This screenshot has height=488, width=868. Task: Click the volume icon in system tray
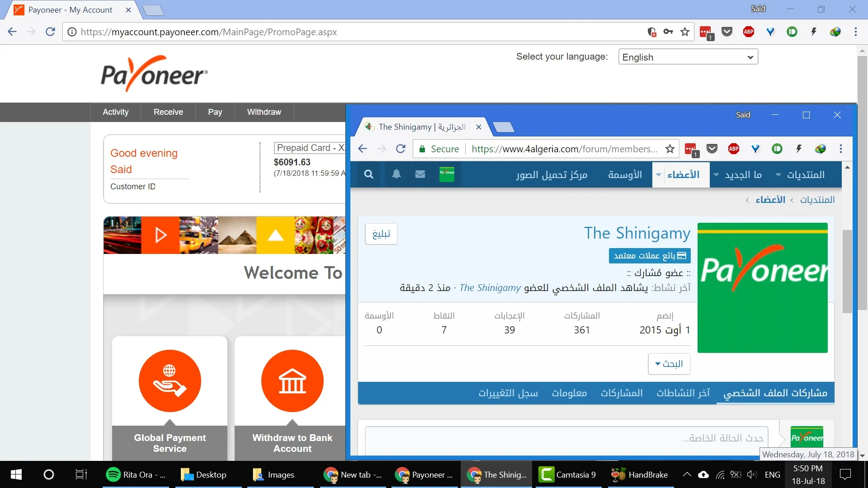752,474
